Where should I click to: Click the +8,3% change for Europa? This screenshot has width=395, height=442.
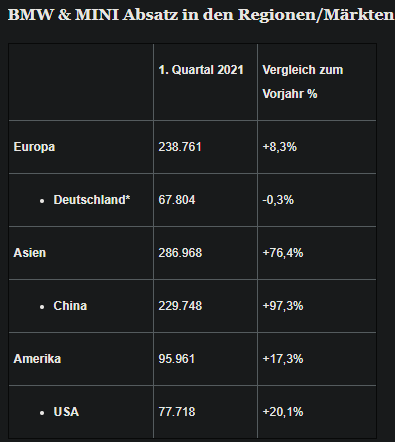point(280,147)
